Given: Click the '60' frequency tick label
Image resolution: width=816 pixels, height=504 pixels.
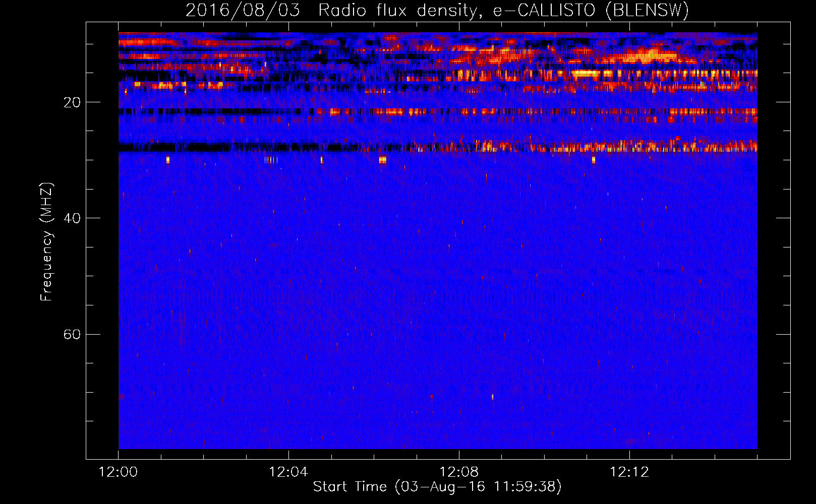Looking at the screenshot, I should [72, 334].
